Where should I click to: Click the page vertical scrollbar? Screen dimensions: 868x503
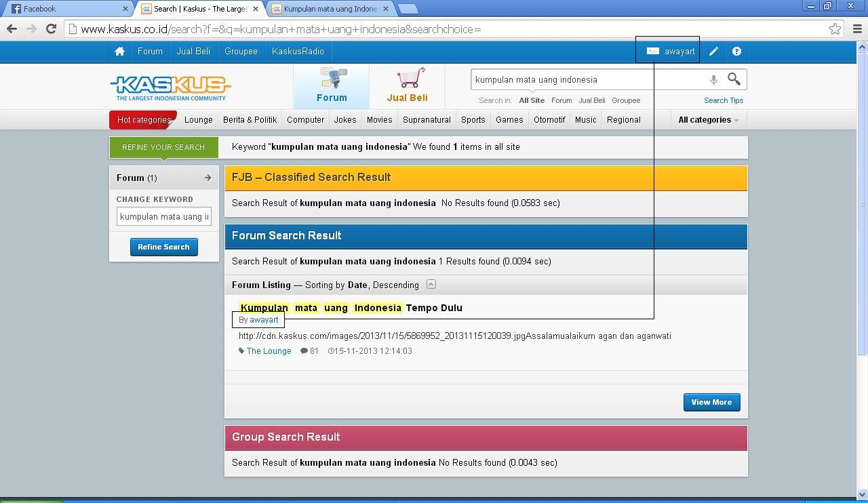click(862, 203)
